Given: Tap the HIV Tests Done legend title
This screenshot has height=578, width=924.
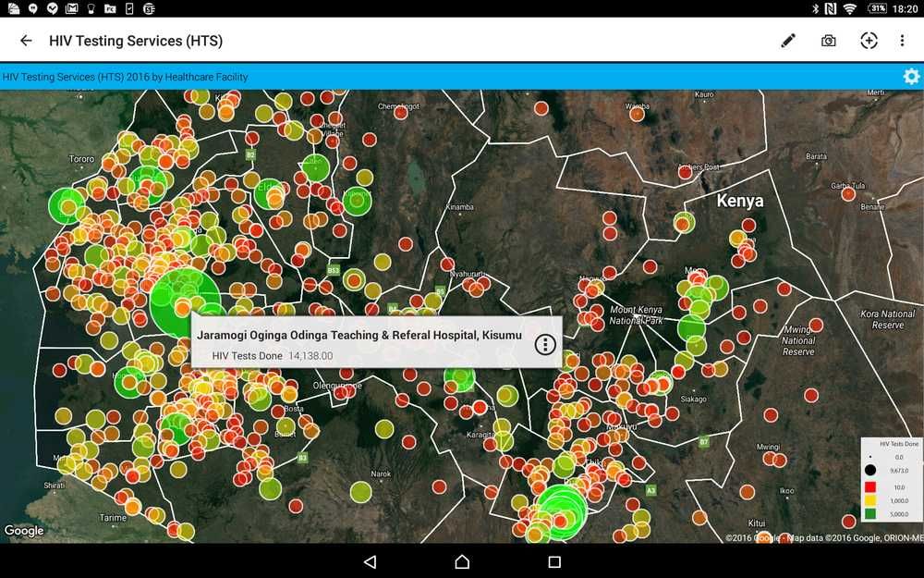Looking at the screenshot, I should coord(899,444).
